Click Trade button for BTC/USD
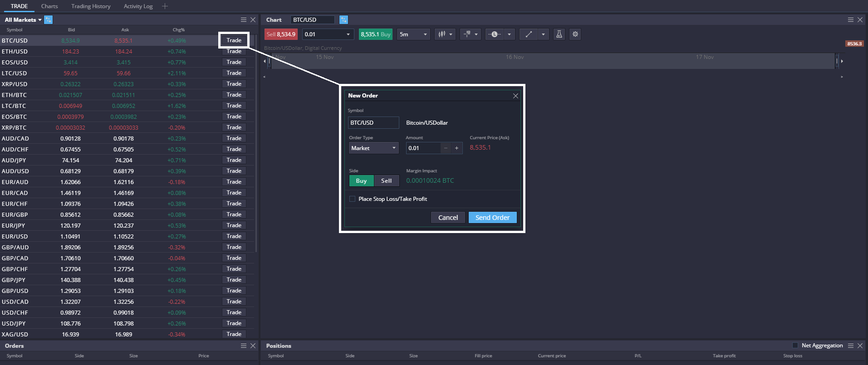The height and width of the screenshot is (365, 868). (x=234, y=40)
